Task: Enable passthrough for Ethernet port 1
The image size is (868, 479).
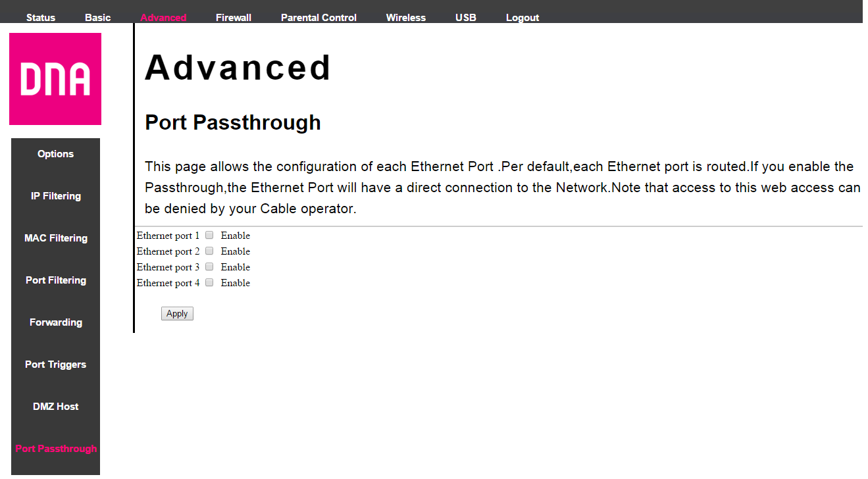Action: [209, 235]
